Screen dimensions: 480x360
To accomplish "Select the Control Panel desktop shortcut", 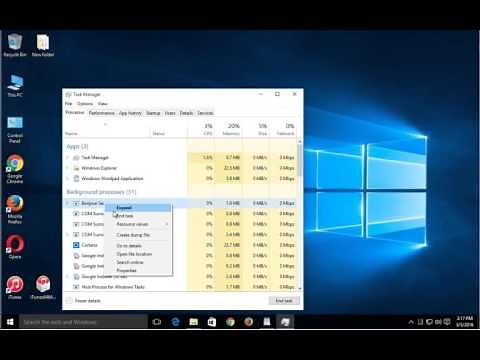I will click(15, 130).
